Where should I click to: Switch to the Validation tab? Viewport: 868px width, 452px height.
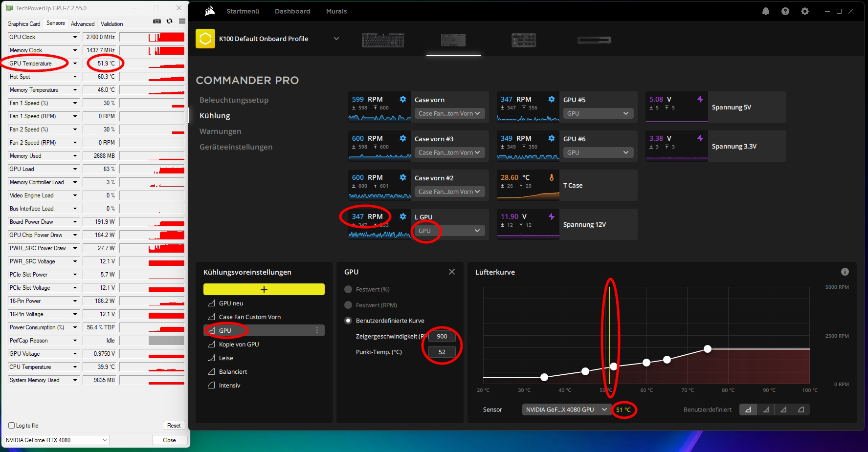tap(112, 24)
